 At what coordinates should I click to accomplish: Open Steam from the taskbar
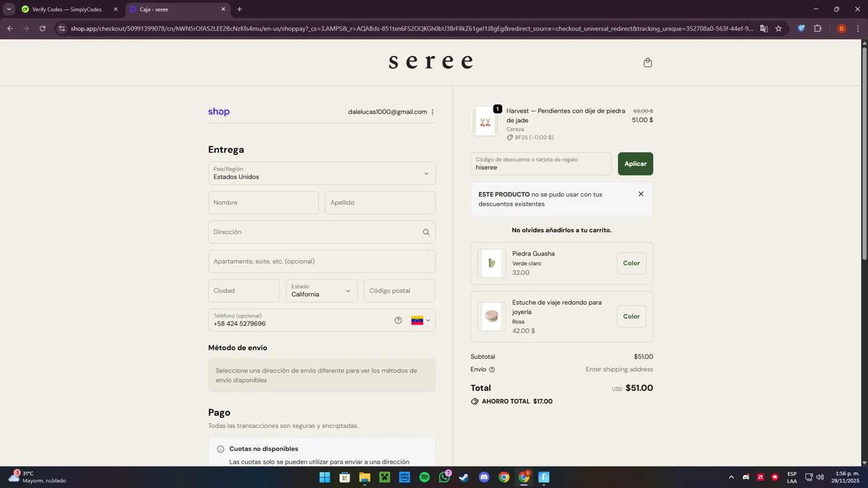pyautogui.click(x=464, y=478)
